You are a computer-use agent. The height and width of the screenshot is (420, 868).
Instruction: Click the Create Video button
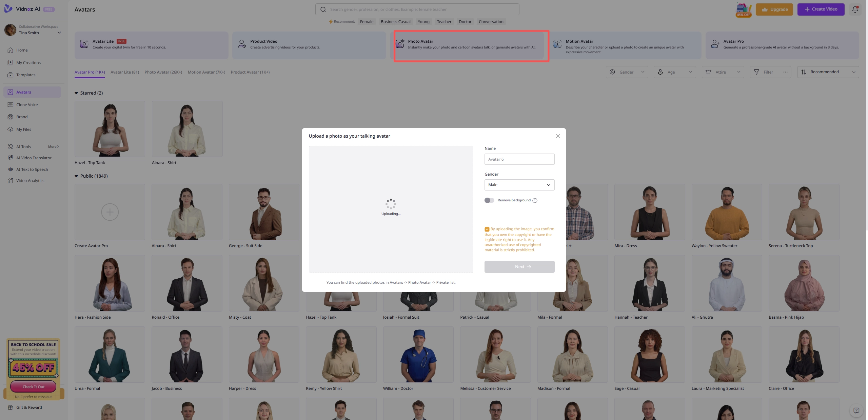[x=821, y=9]
